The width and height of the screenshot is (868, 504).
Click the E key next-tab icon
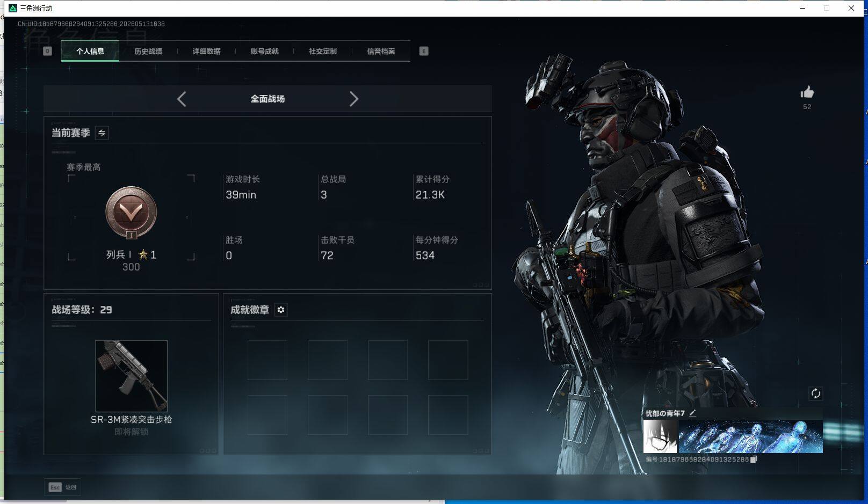[x=424, y=51]
